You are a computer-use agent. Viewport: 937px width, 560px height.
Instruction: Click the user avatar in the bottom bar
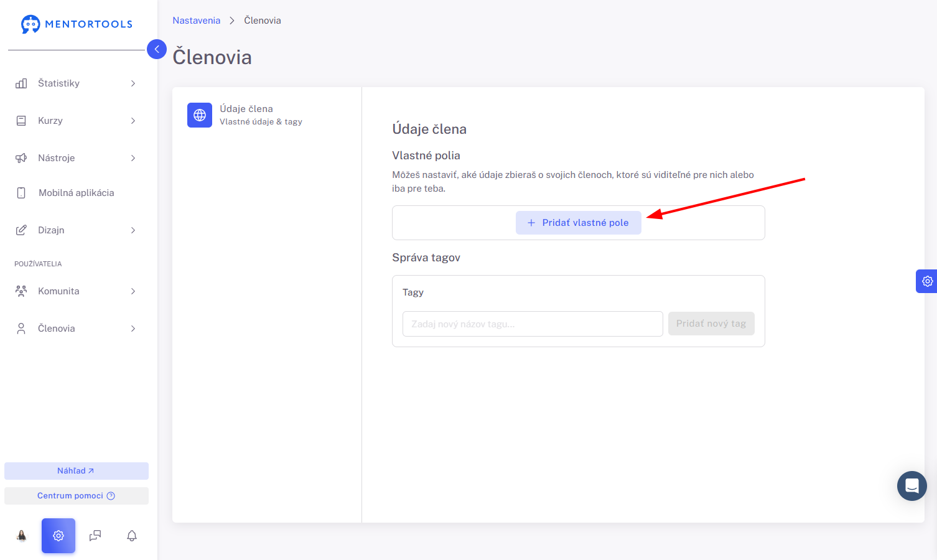(22, 536)
